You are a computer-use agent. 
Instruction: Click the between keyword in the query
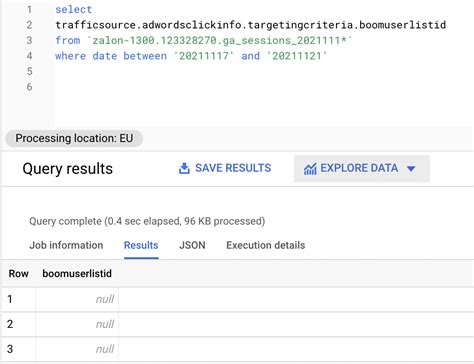(145, 56)
